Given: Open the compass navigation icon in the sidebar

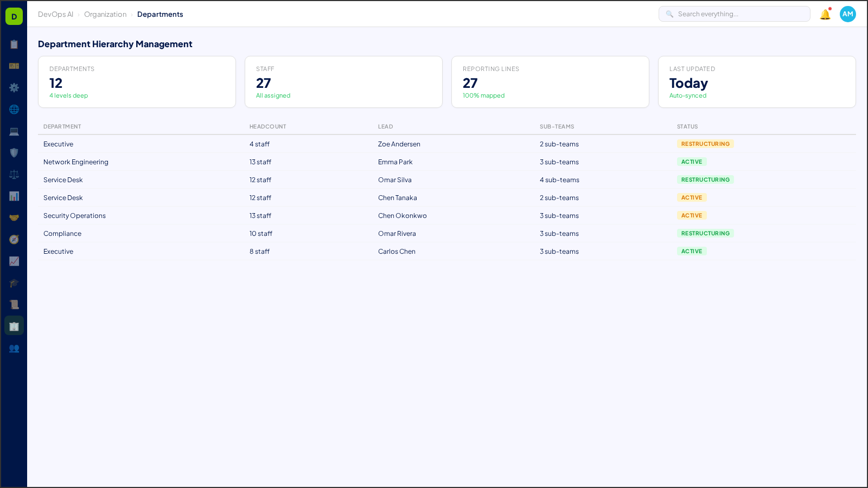Looking at the screenshot, I should click(x=14, y=239).
